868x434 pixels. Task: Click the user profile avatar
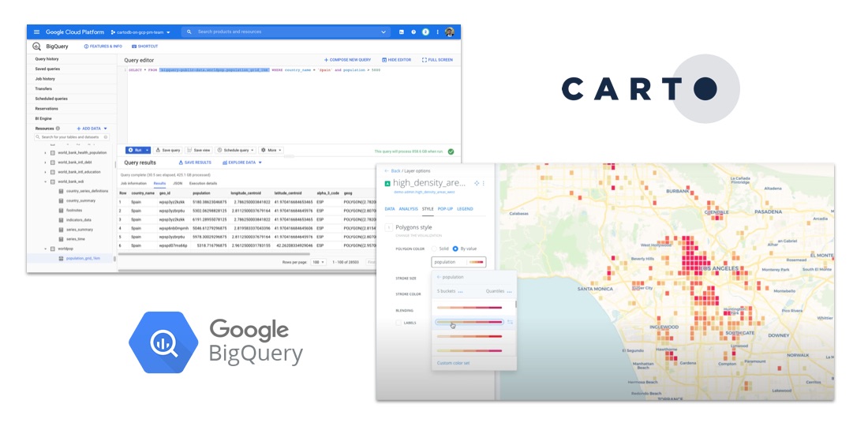pos(450,32)
